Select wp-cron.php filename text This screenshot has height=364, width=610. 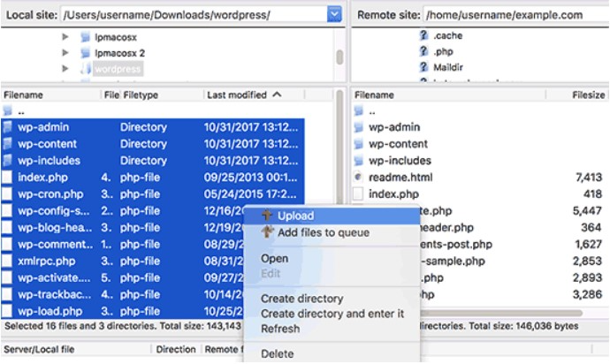click(x=50, y=193)
